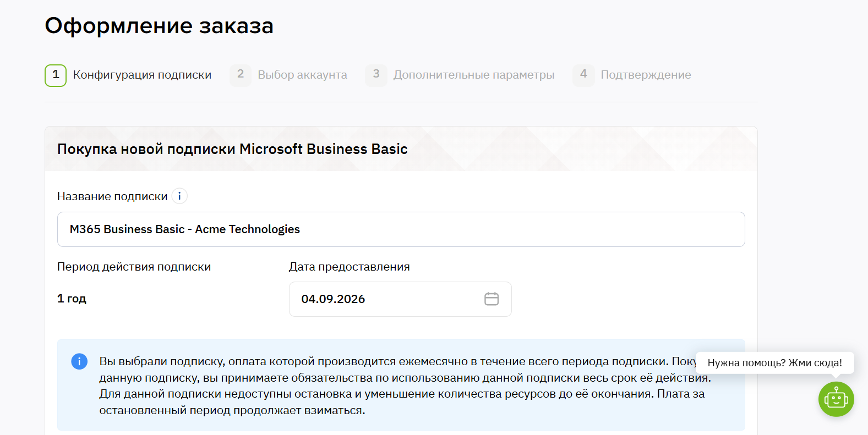Click the Период действия подписки label
Screen dimensions: 868x435
134,267
